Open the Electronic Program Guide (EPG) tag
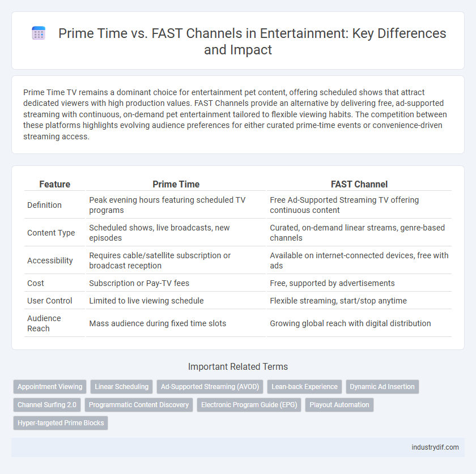Screen dimensions: 476x474 [249, 405]
